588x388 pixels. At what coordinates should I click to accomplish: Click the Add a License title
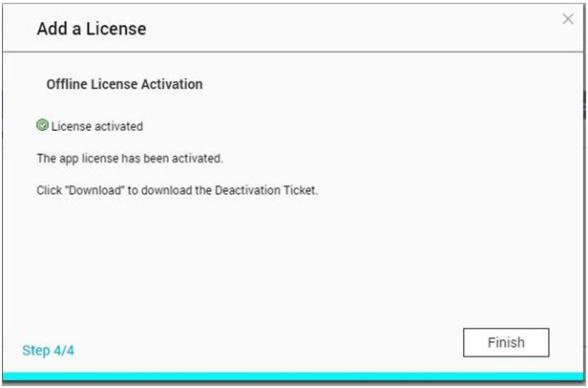point(92,29)
